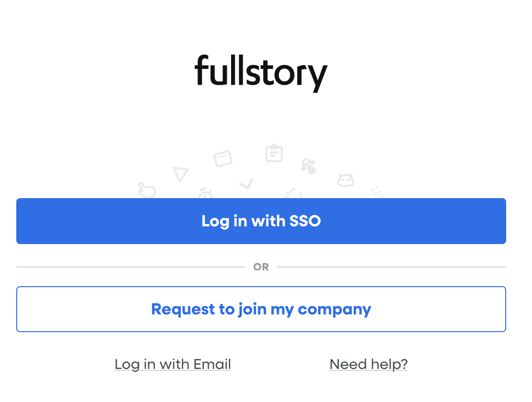This screenshot has width=532, height=402.
Task: Switch to email login method
Action: pos(173,364)
